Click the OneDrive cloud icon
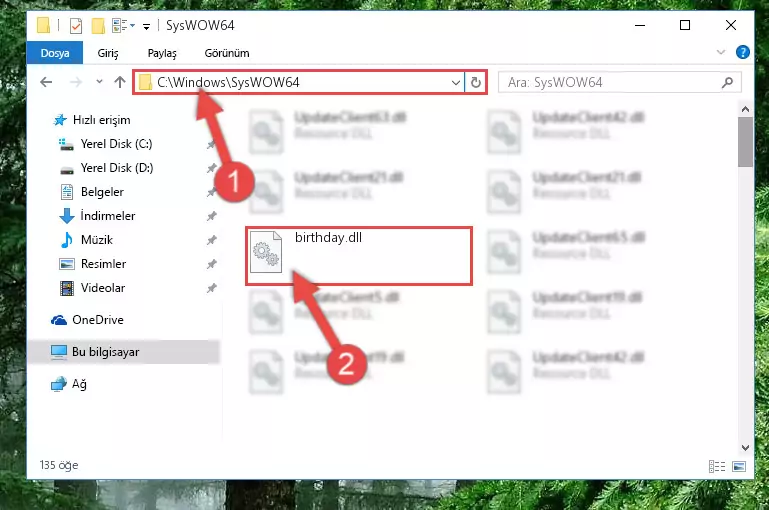 (x=59, y=320)
